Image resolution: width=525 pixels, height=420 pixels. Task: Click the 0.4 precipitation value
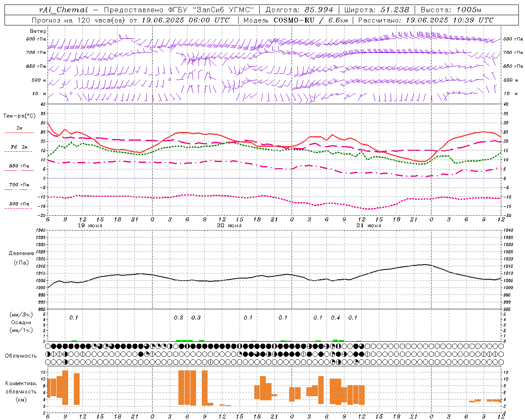[x=336, y=317]
